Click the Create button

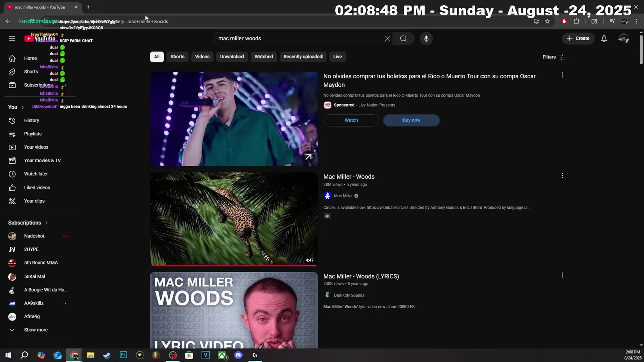(x=578, y=38)
